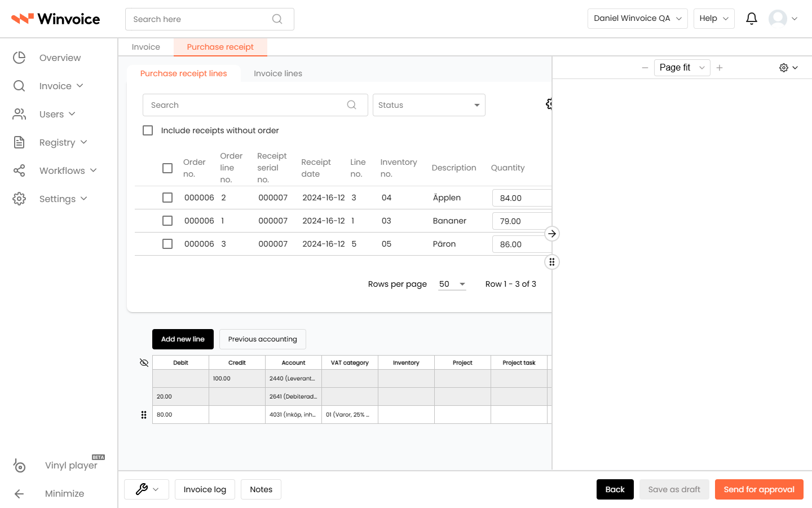The height and width of the screenshot is (508, 812).
Task: Click the Debit 80.00 cell
Action: [x=180, y=415]
